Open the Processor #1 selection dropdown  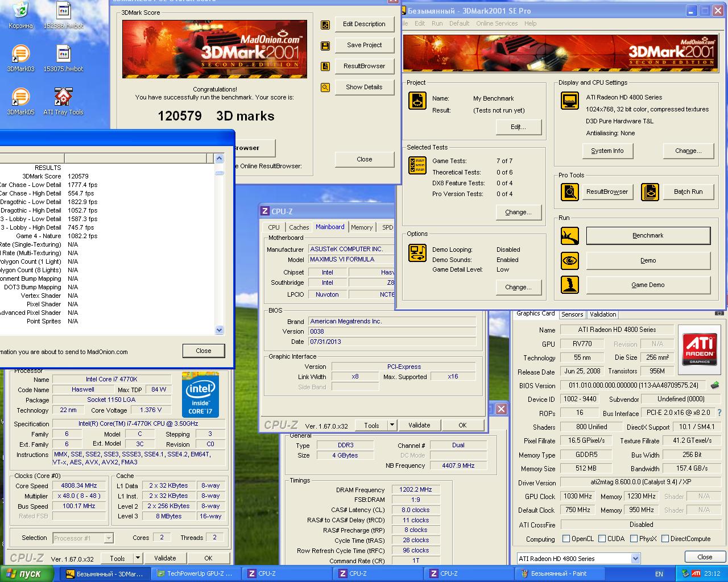(x=109, y=538)
